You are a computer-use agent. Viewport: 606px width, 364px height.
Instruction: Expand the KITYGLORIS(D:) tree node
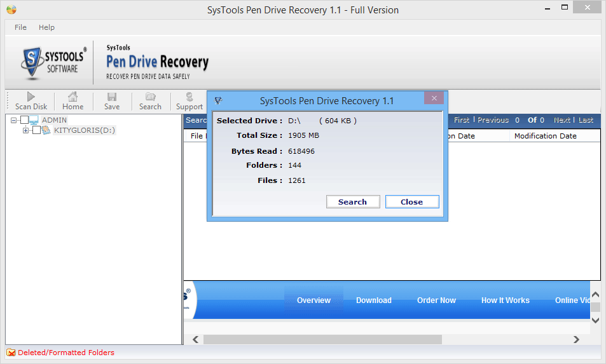25,130
